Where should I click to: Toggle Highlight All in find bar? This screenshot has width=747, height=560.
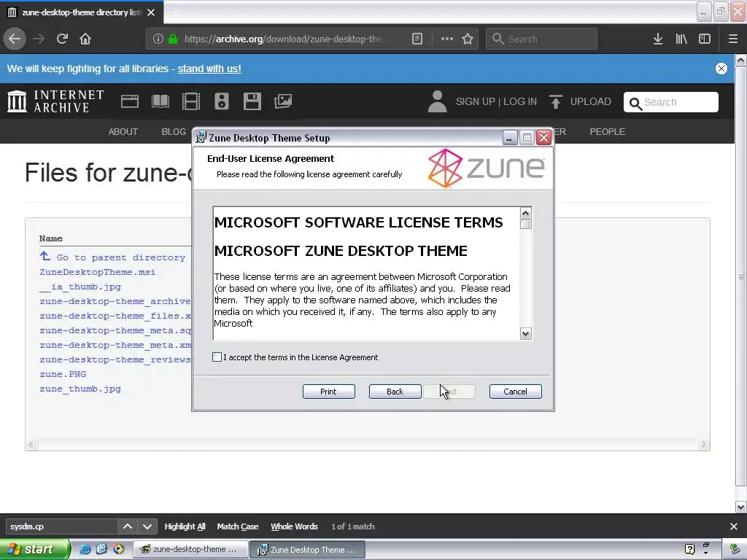tap(185, 526)
